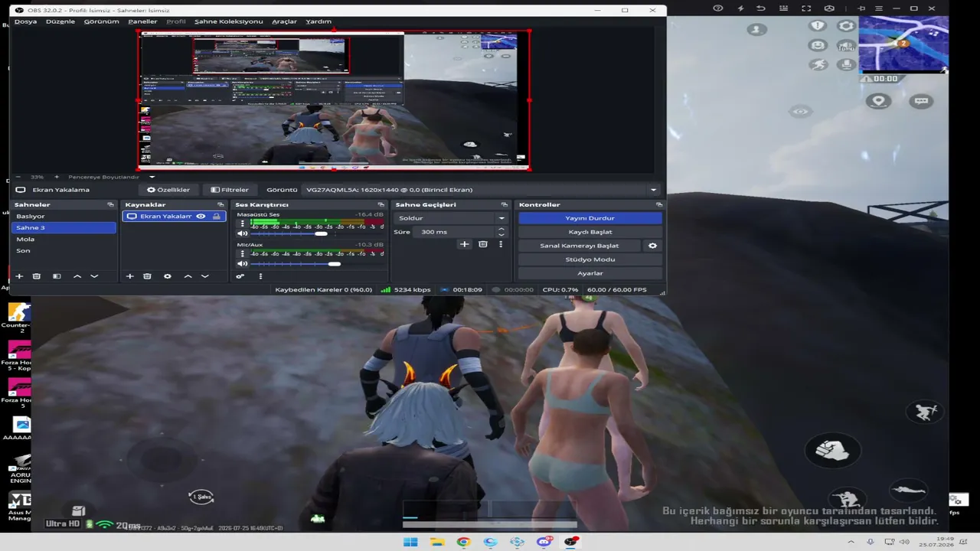Screen dimensions: 980x551
Task: Expand the display selection dropdown
Action: pyautogui.click(x=653, y=190)
